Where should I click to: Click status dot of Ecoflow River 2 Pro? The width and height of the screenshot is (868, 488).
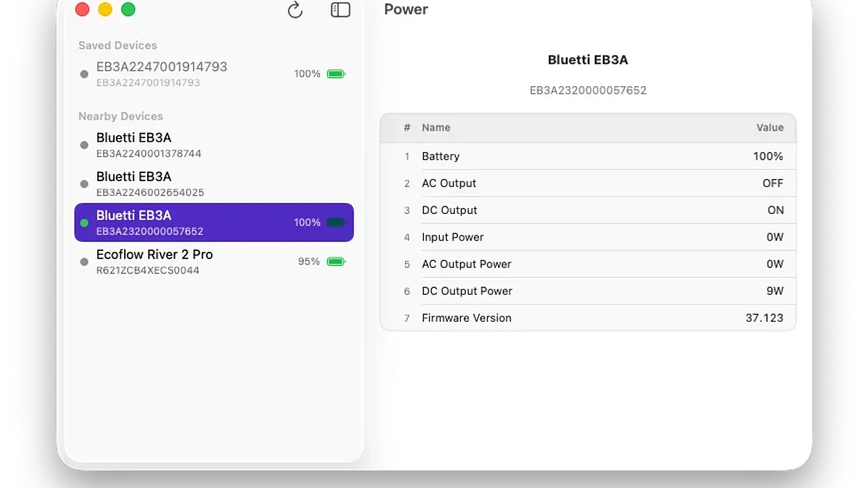pyautogui.click(x=84, y=261)
